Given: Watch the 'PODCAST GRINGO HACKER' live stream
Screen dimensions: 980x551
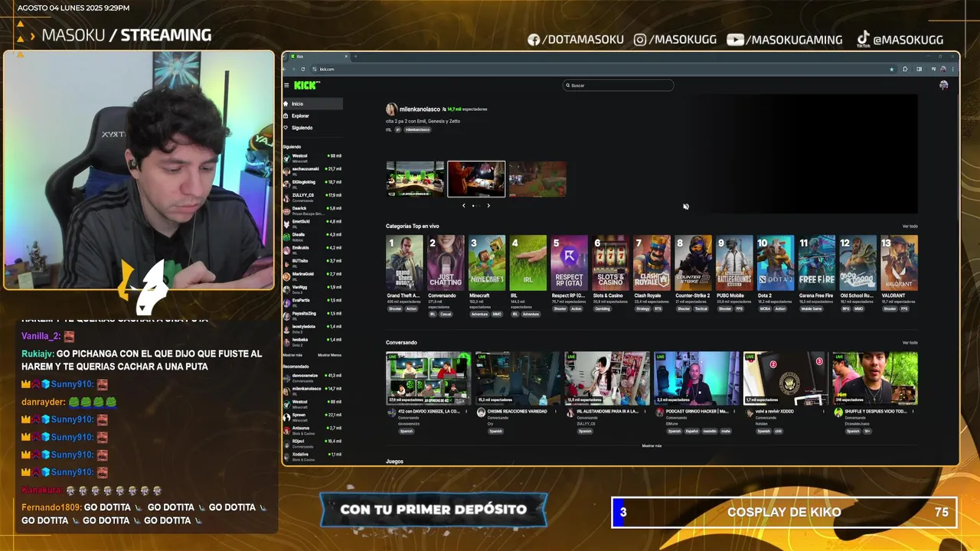Looking at the screenshot, I should tap(696, 377).
